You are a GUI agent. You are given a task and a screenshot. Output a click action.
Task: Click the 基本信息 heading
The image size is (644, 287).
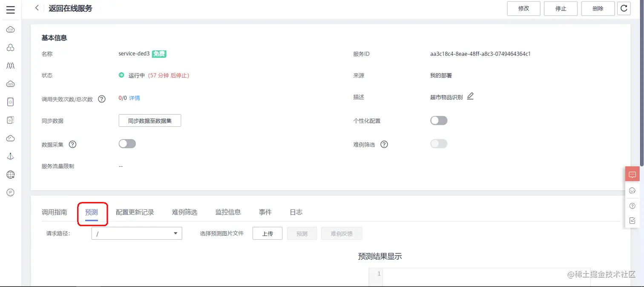pos(54,38)
